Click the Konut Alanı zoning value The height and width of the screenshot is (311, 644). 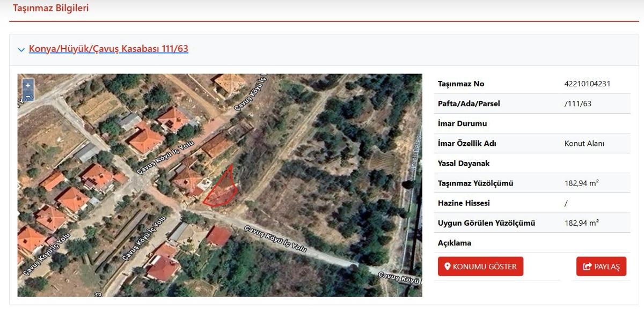584,144
